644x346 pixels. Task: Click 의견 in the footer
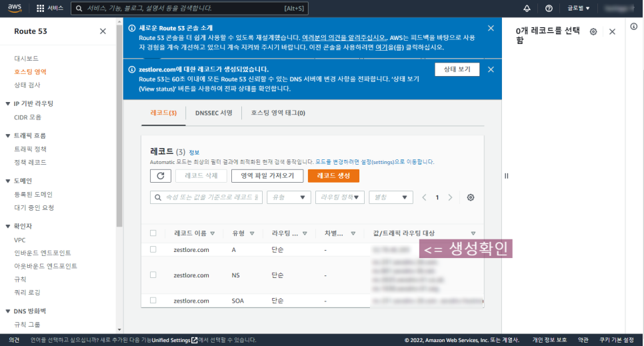[x=14, y=340]
